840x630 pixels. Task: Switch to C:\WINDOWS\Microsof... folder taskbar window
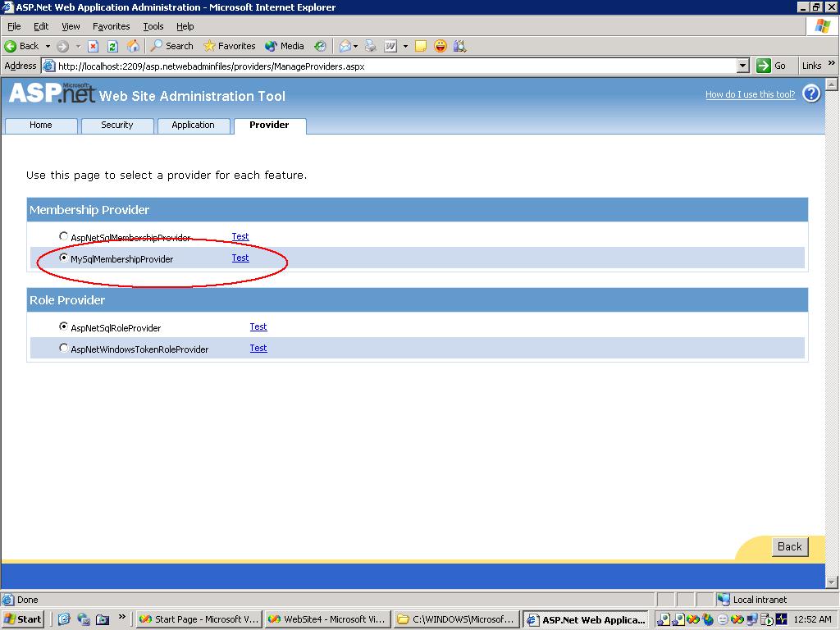coord(456,619)
